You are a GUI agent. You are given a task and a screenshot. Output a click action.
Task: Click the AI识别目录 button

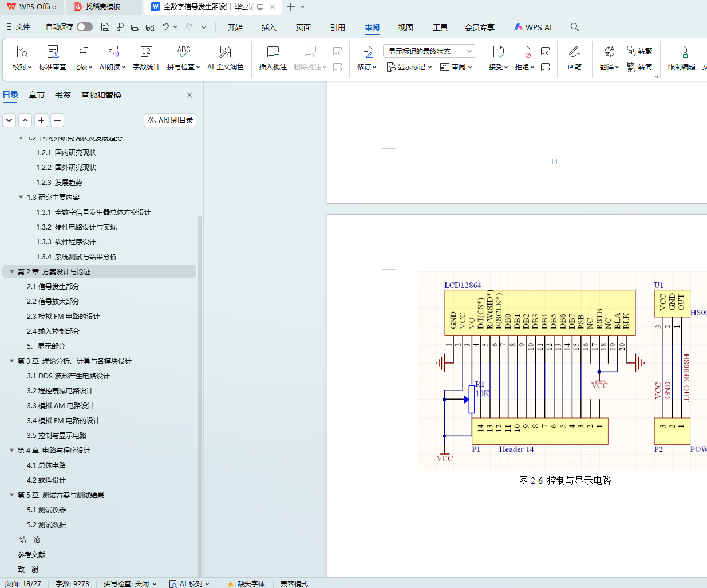(x=170, y=120)
